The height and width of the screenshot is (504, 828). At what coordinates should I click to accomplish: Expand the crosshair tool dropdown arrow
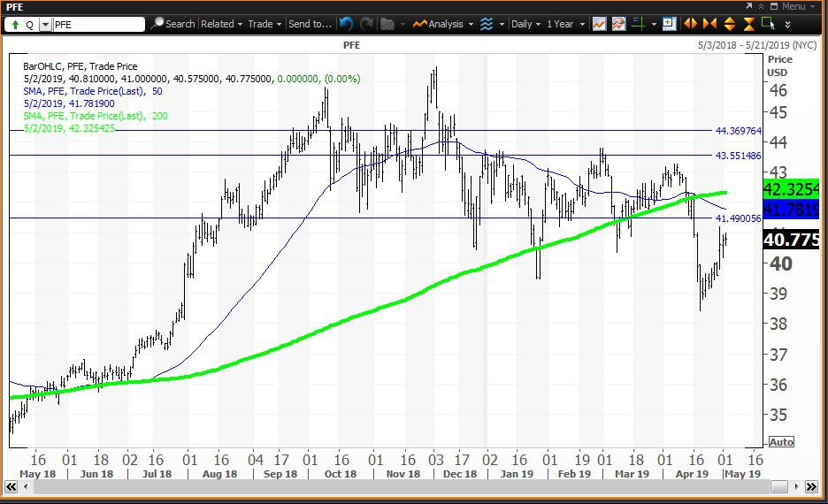point(654,24)
